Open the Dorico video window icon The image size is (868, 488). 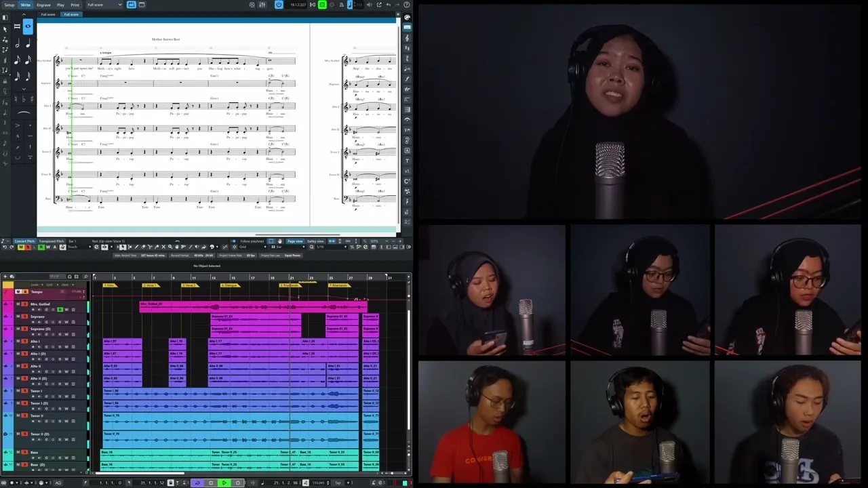pyautogui.click(x=252, y=5)
